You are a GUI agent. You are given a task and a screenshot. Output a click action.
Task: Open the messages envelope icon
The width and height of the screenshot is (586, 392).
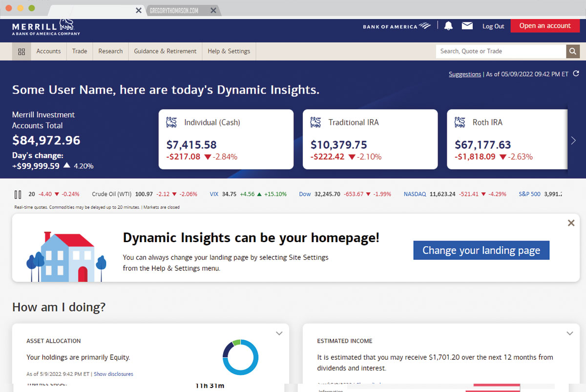click(x=467, y=26)
